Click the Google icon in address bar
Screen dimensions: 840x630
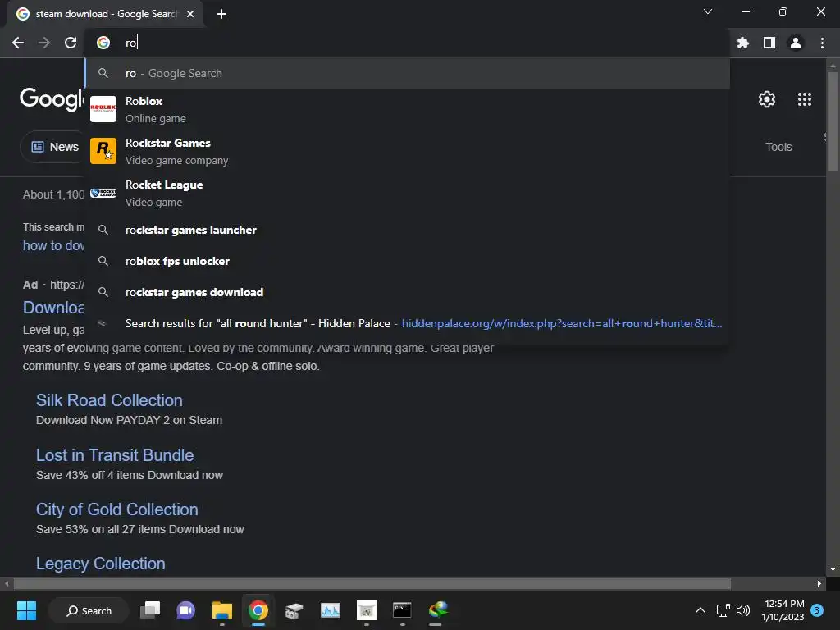(x=103, y=43)
